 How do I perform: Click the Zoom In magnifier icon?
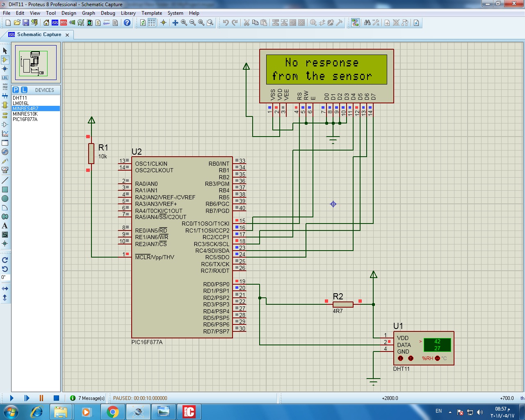point(184,23)
